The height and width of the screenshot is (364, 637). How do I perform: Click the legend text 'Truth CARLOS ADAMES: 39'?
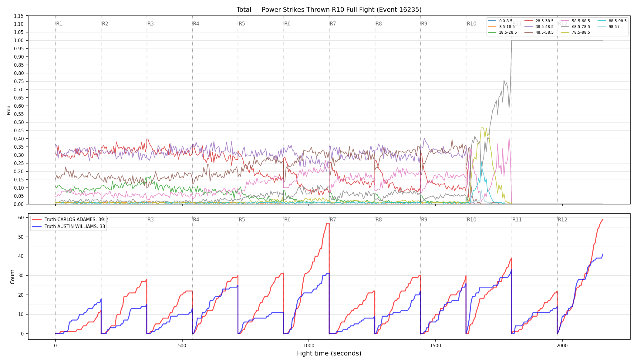[x=74, y=220]
